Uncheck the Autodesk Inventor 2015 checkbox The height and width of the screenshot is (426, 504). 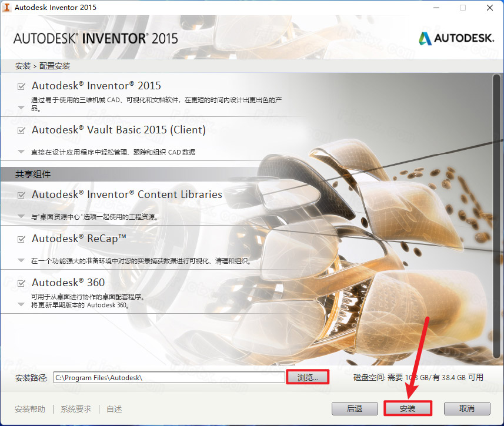point(21,86)
